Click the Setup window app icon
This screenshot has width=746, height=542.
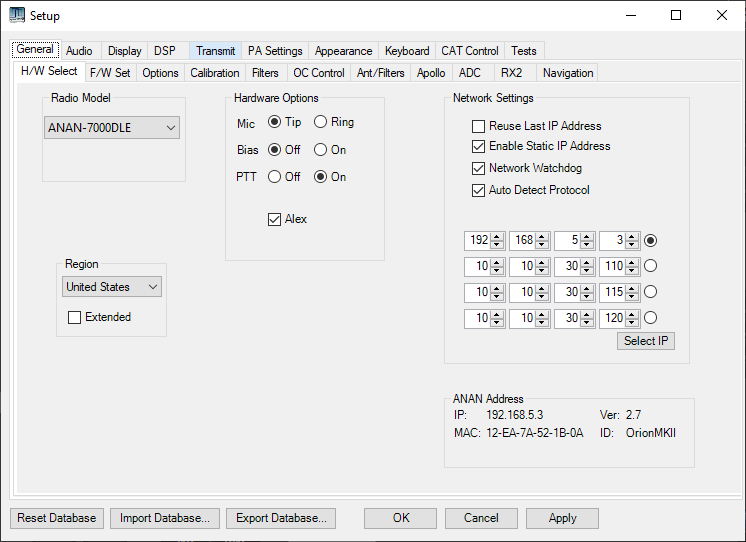pyautogui.click(x=17, y=15)
